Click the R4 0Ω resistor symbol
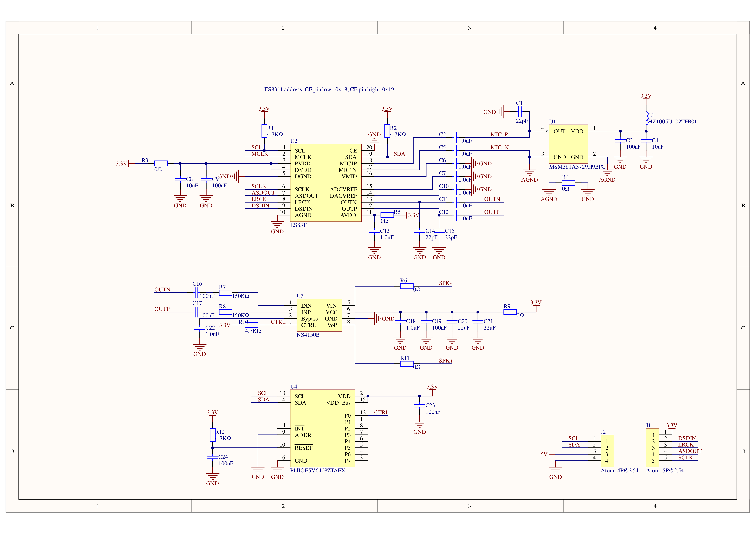This screenshot has height=534, width=756. 568,183
